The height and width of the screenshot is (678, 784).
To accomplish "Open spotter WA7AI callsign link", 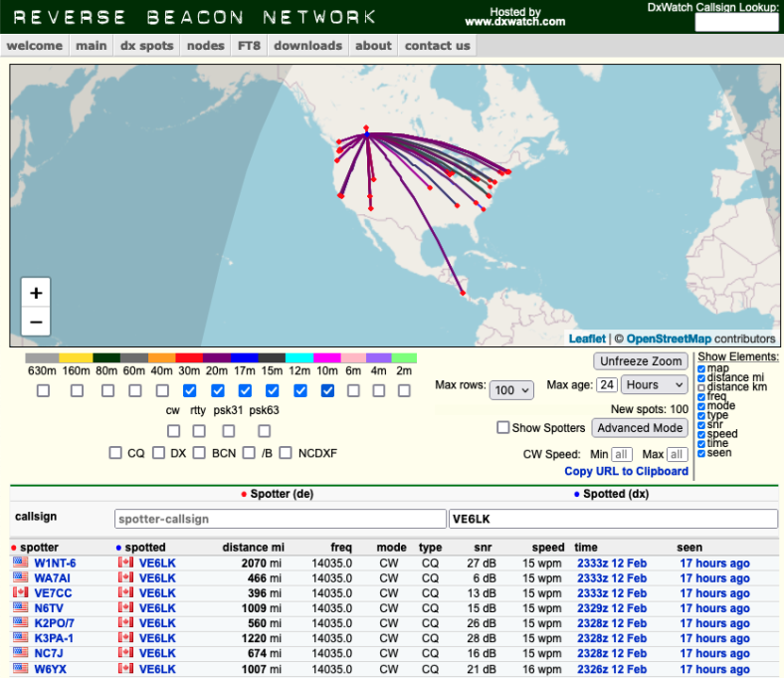I will (x=52, y=577).
